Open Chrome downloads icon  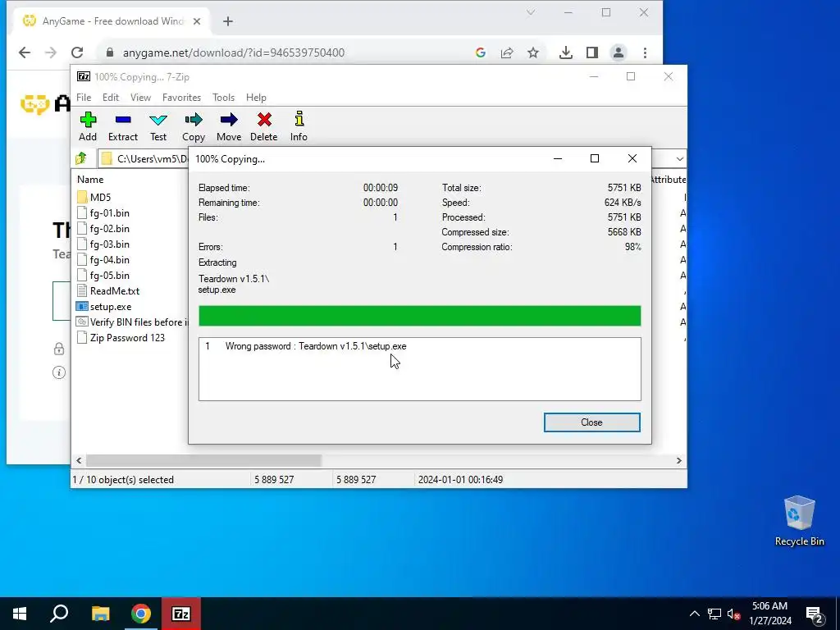(566, 52)
